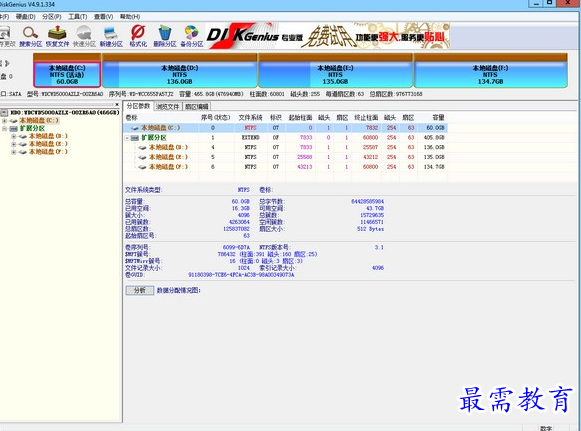The image size is (581, 431).
Task: Click the next disk arrow beside disk bar
Action: tap(7, 63)
